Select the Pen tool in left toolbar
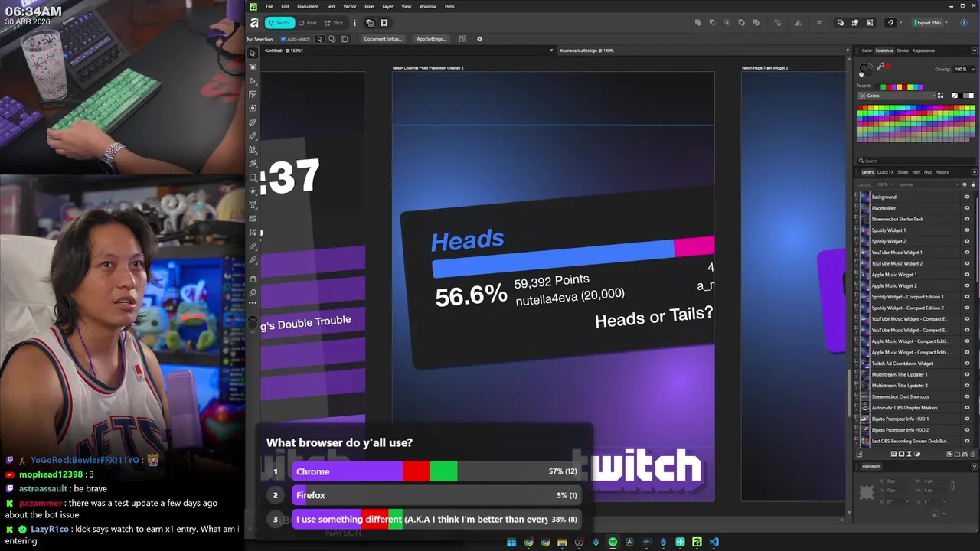This screenshot has height=551, width=980. tap(253, 122)
